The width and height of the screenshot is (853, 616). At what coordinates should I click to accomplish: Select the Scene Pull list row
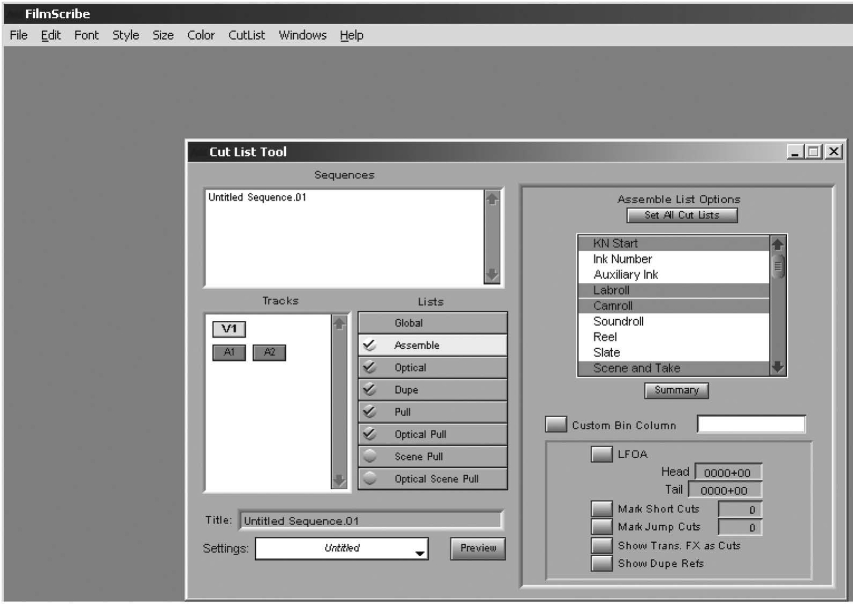432,457
